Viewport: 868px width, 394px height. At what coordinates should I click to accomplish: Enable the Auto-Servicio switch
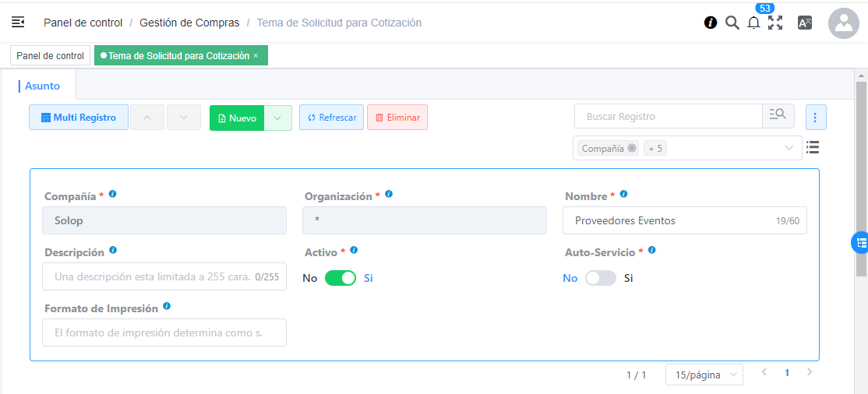[600, 278]
